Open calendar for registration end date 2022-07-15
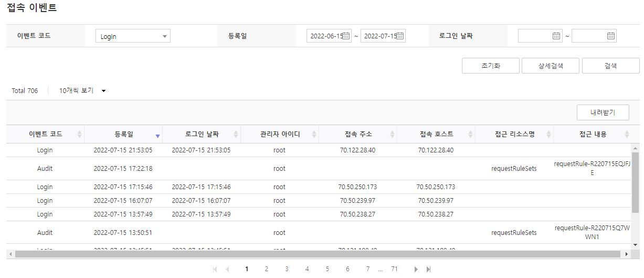This screenshot has width=644, height=278. pyautogui.click(x=399, y=36)
